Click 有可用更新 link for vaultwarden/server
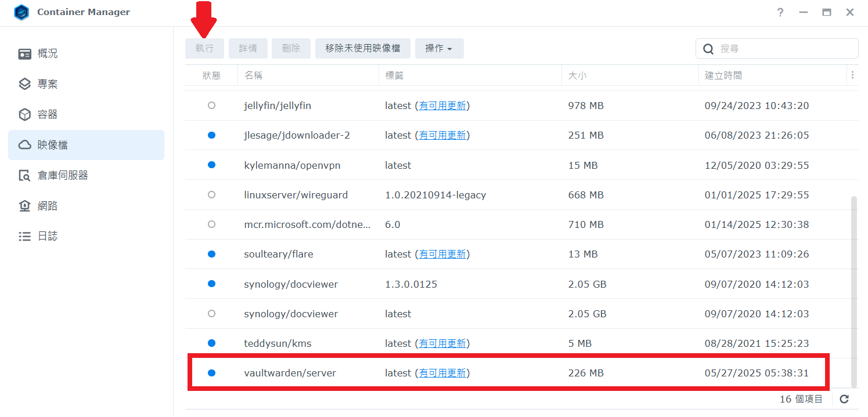The image size is (868, 417). pyautogui.click(x=442, y=373)
